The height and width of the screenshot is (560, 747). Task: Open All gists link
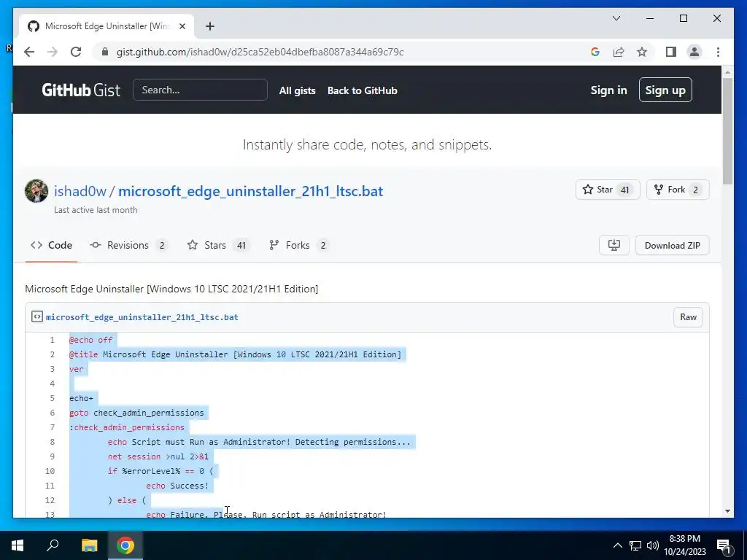pos(298,90)
